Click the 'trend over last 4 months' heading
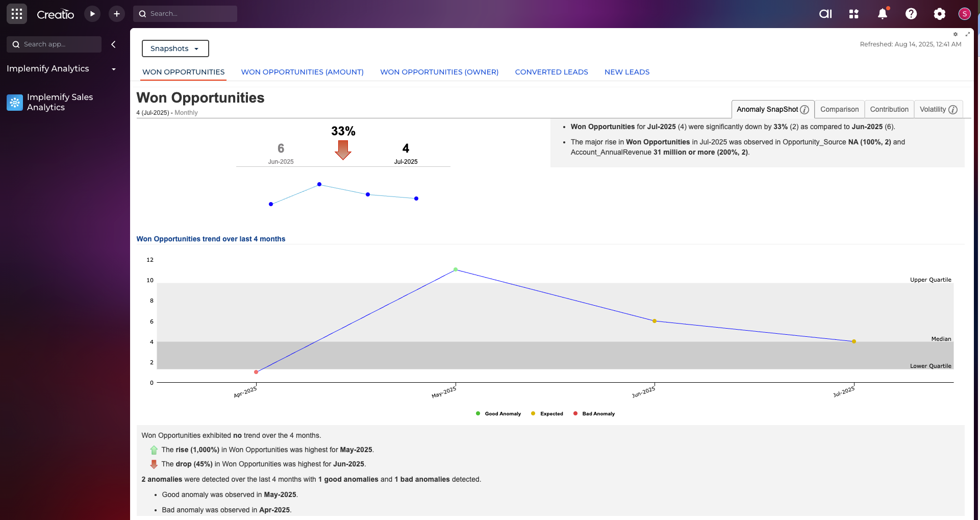 pos(211,239)
